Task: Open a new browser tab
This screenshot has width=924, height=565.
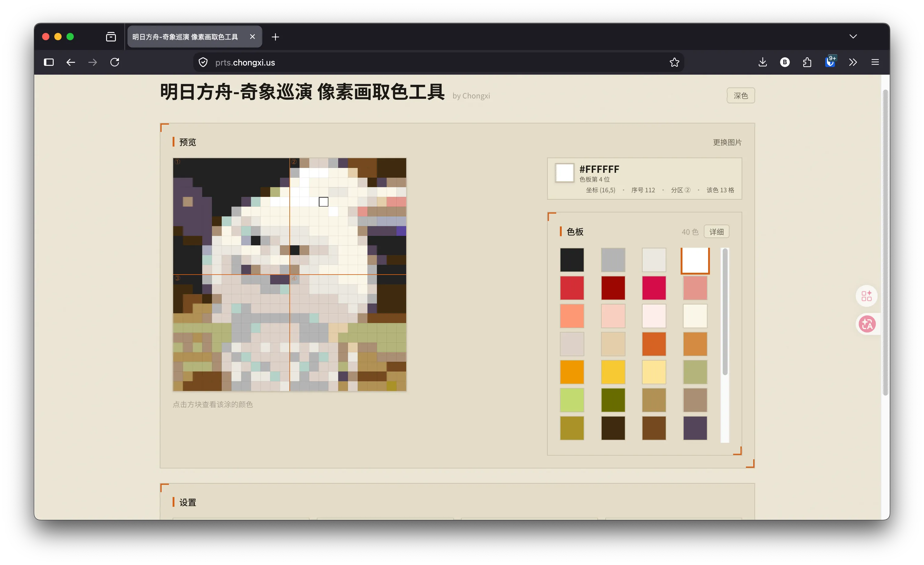Action: (275, 37)
